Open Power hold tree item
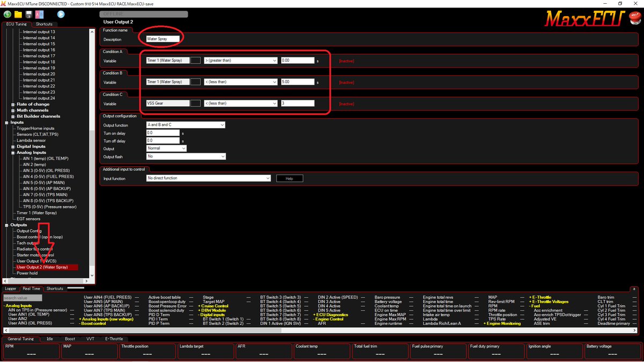 click(x=27, y=273)
